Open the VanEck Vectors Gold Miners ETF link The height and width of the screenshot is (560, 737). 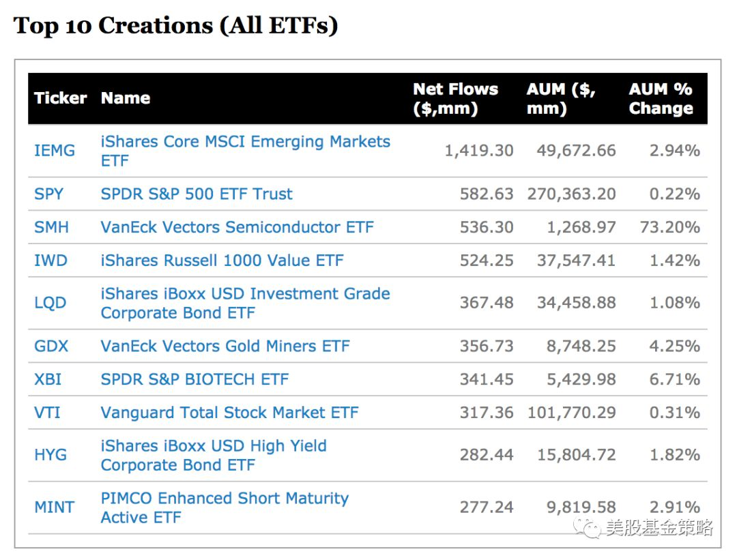pos(225,346)
